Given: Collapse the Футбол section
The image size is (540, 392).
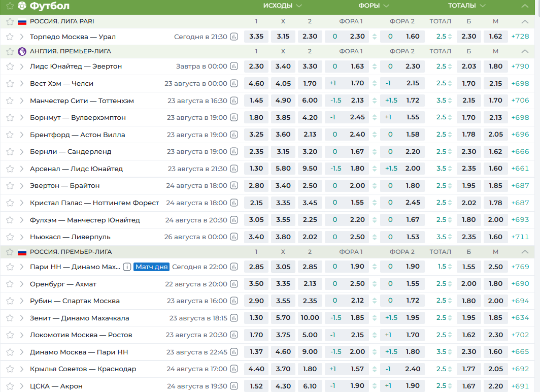Looking at the screenshot, I should [524, 6].
